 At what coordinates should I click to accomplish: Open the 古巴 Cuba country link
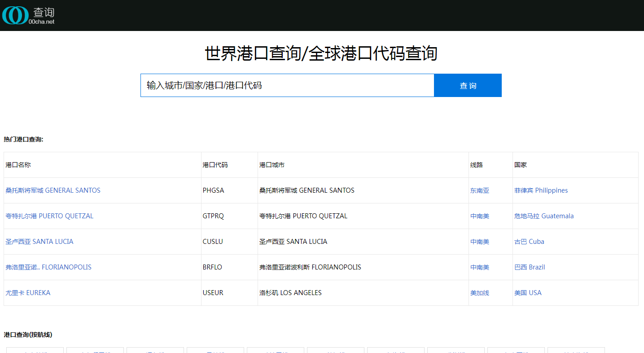pyautogui.click(x=529, y=241)
